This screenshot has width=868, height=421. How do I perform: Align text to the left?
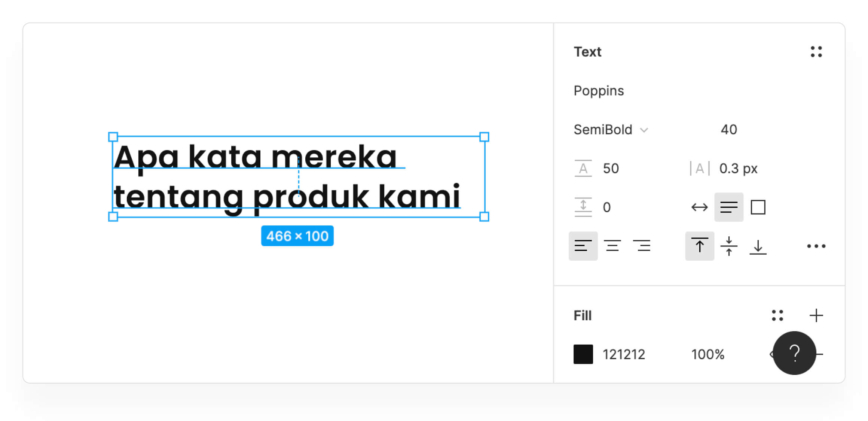point(583,246)
